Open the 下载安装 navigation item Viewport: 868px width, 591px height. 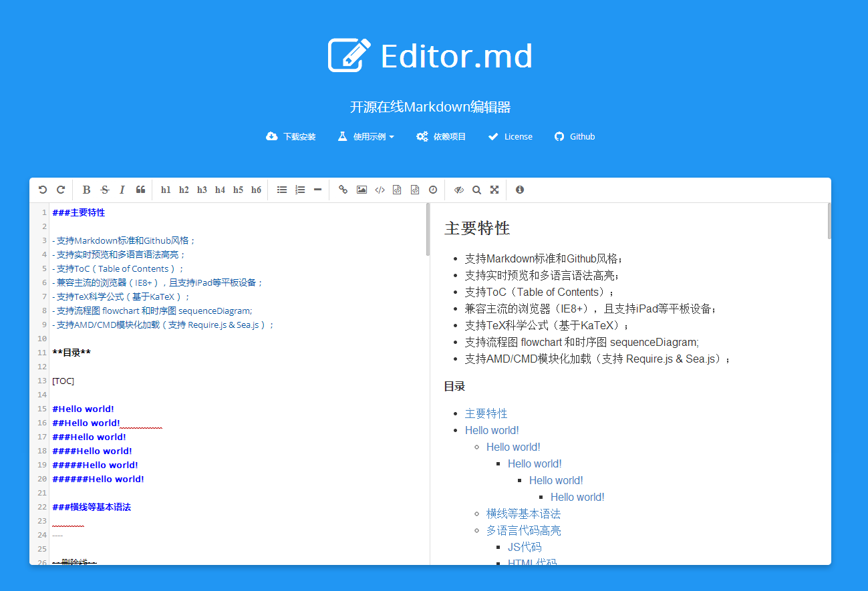click(x=291, y=137)
